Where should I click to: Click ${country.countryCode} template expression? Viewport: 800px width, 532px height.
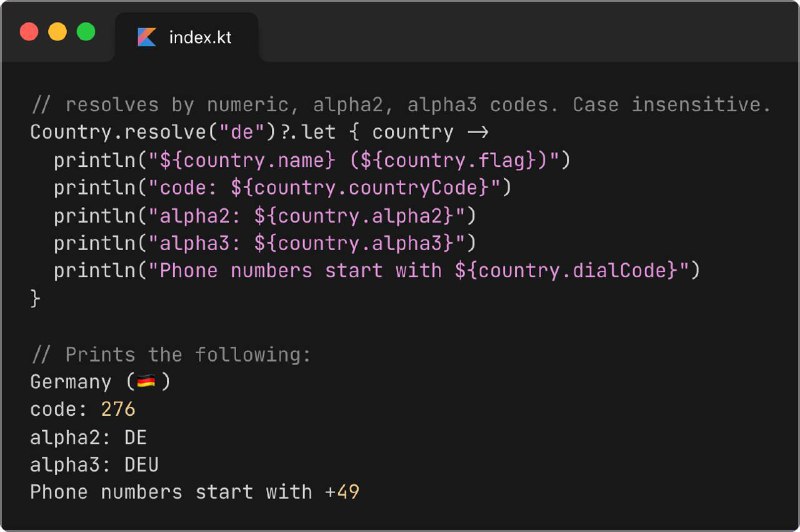coord(360,188)
